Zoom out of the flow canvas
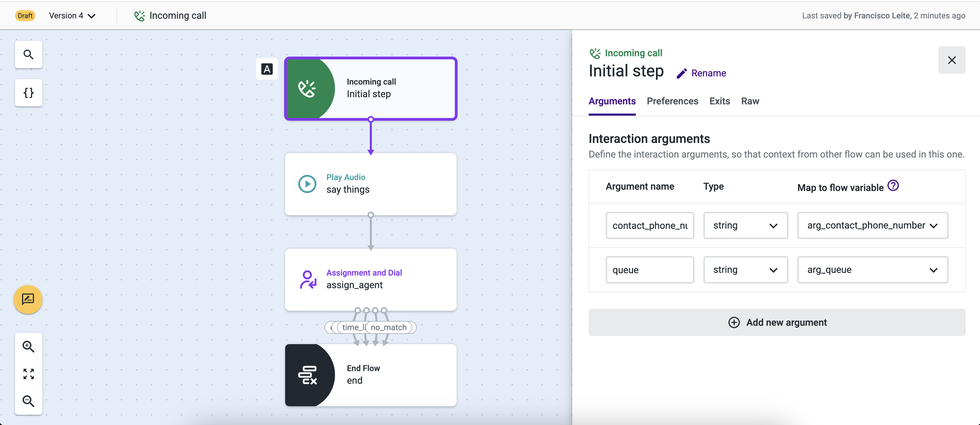Screen dimensions: 980x425 (29, 401)
